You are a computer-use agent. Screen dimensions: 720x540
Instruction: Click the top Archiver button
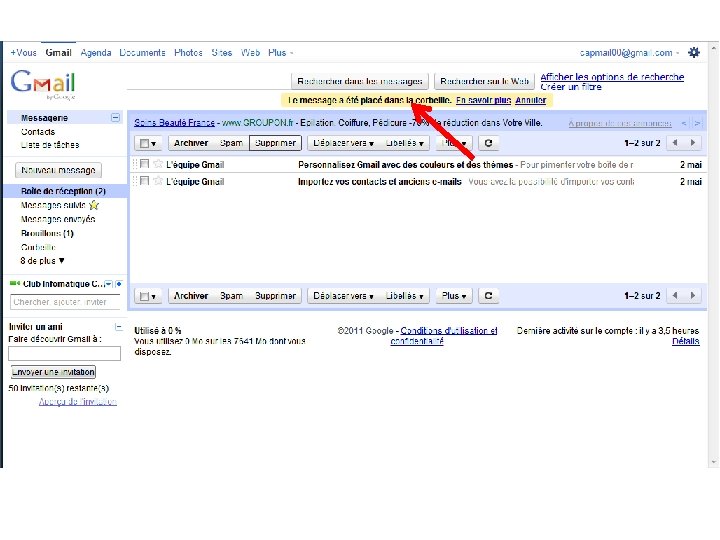point(191,143)
